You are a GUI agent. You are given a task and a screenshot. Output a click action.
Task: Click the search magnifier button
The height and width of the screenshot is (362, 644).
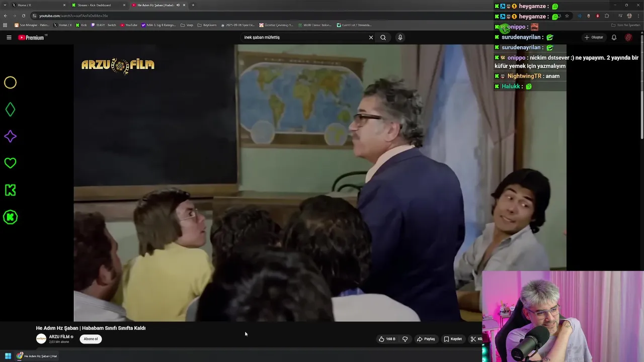383,37
